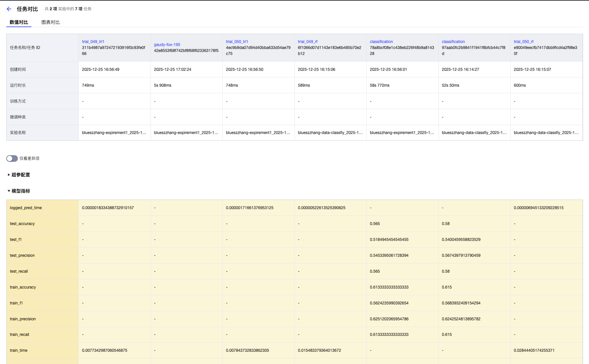Select the 数值对比 tab
Viewport: 589px width, 364px height.
point(19,22)
